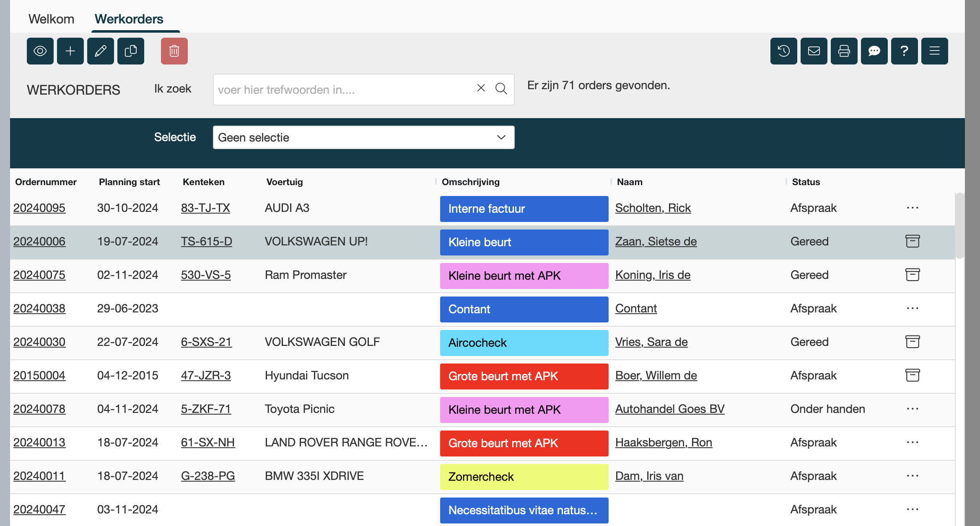
Task: Open customer Scholten, Rick link
Action: pos(653,208)
